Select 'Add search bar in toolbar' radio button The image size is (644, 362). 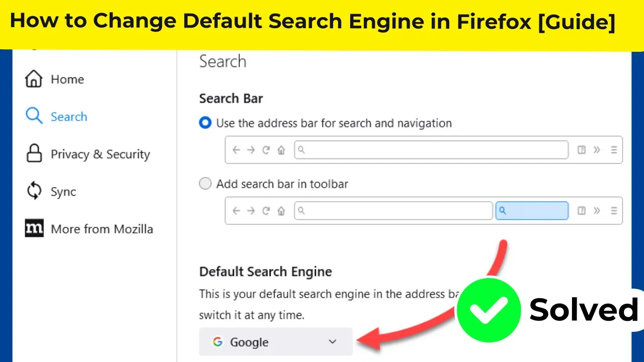(x=205, y=184)
